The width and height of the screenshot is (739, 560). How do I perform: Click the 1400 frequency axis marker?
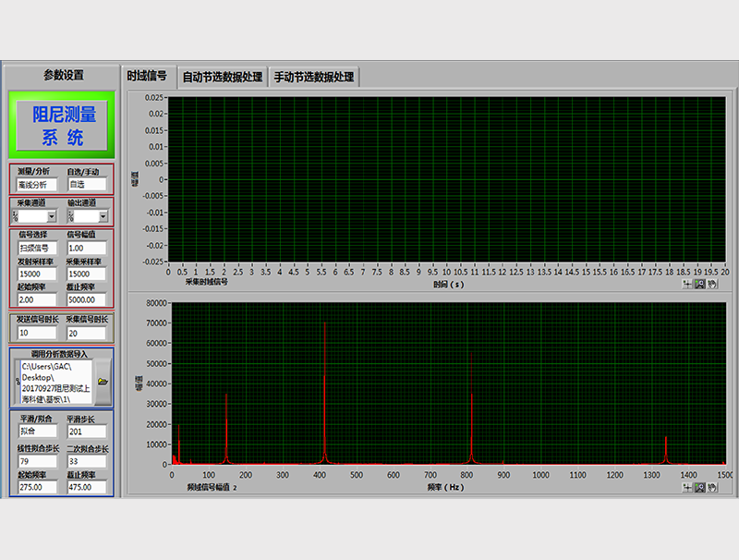coord(688,475)
